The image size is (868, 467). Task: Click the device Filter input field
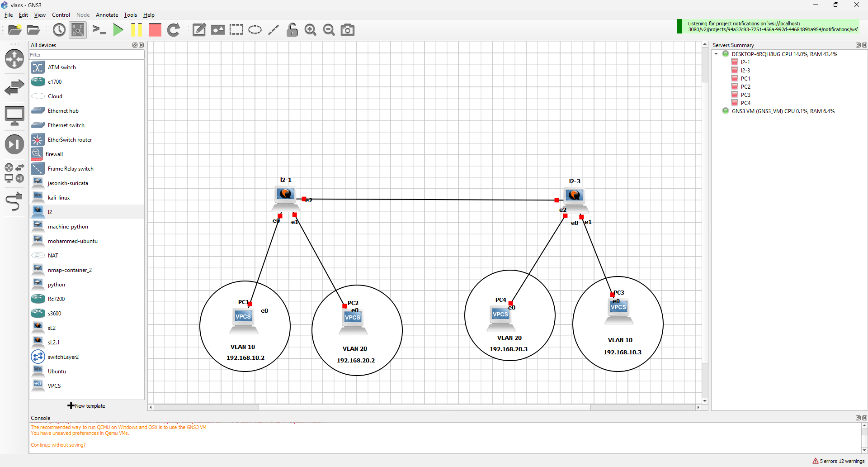pos(87,55)
